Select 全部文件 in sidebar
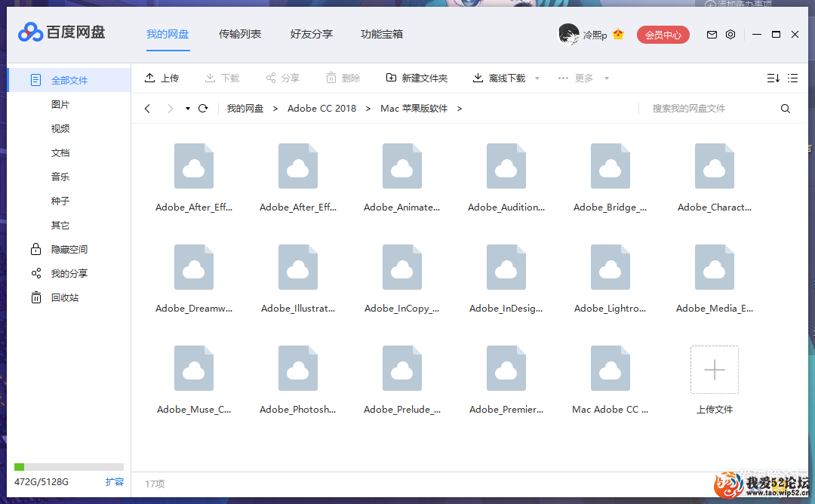This screenshot has height=504, width=815. point(69,80)
